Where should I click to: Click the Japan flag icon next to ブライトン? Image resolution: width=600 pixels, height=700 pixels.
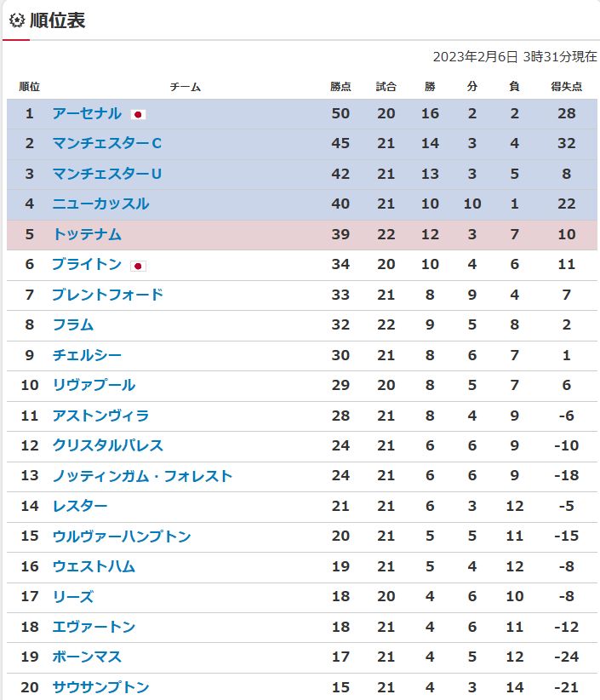138,266
